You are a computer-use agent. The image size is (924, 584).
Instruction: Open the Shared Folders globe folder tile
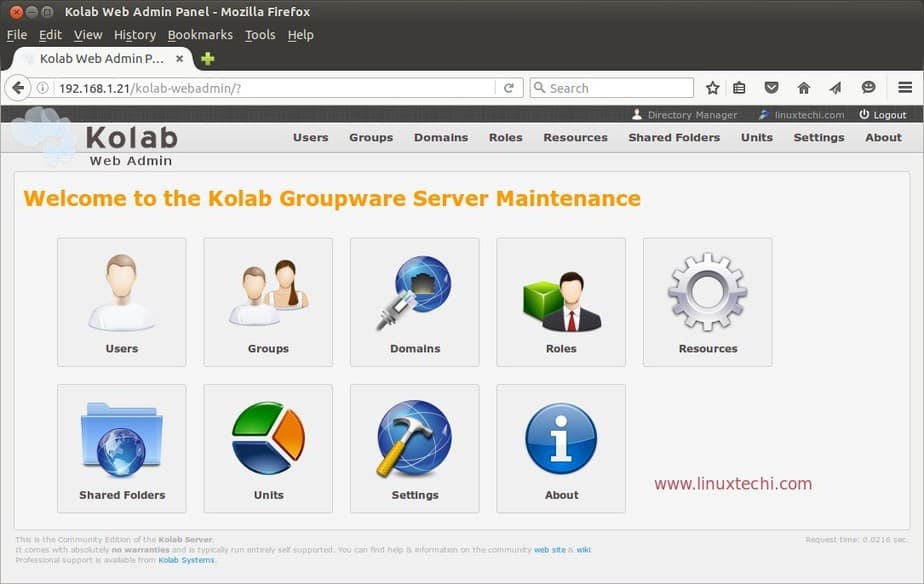coord(121,448)
